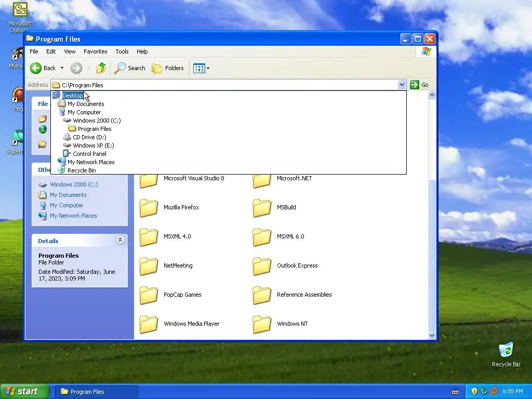Click the network connection tray icon
Image resolution: width=532 pixels, height=399 pixels.
(484, 392)
